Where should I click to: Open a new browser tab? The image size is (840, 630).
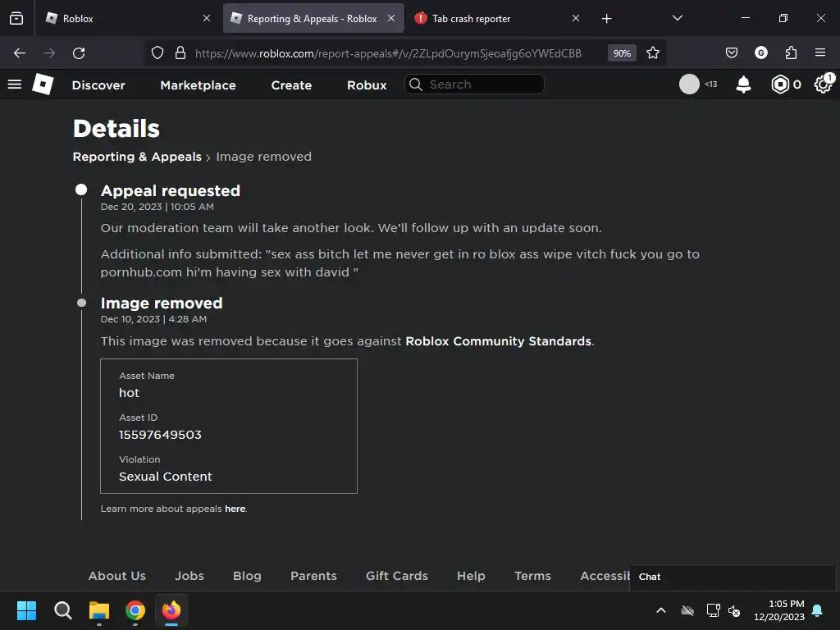tap(606, 19)
